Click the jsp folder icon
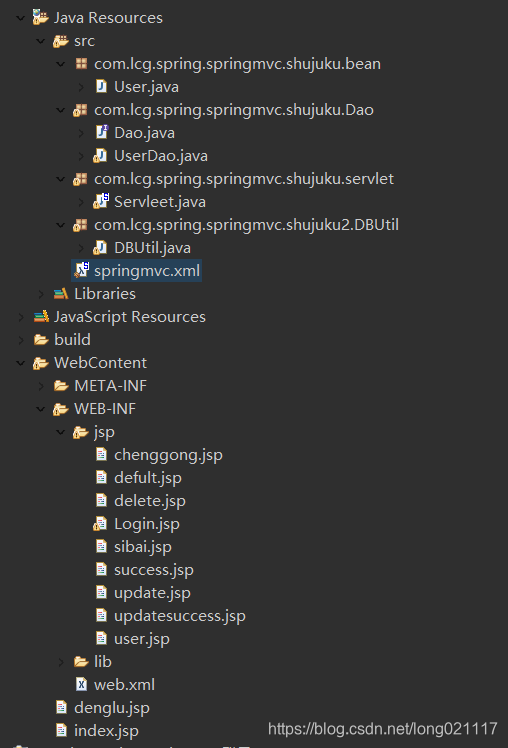This screenshot has height=748, width=508. [x=81, y=432]
